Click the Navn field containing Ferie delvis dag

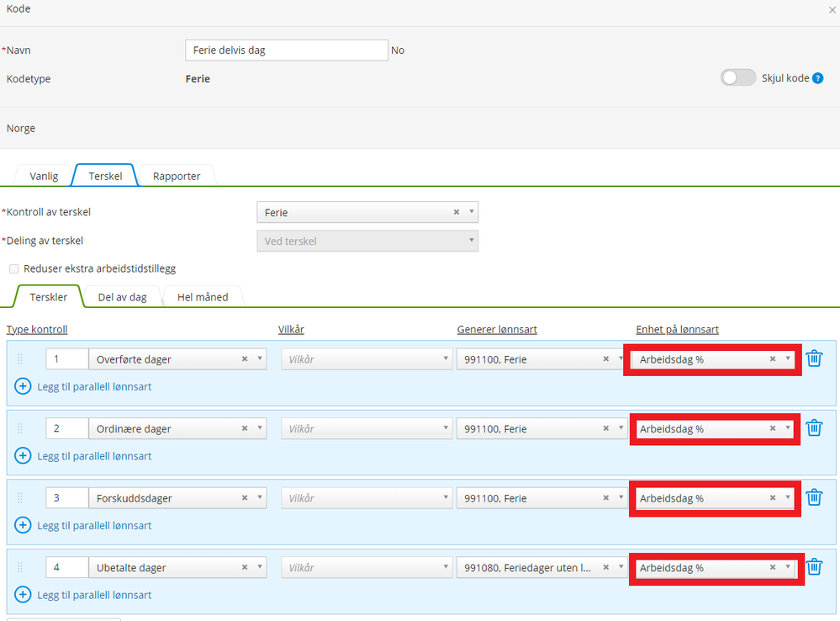287,50
